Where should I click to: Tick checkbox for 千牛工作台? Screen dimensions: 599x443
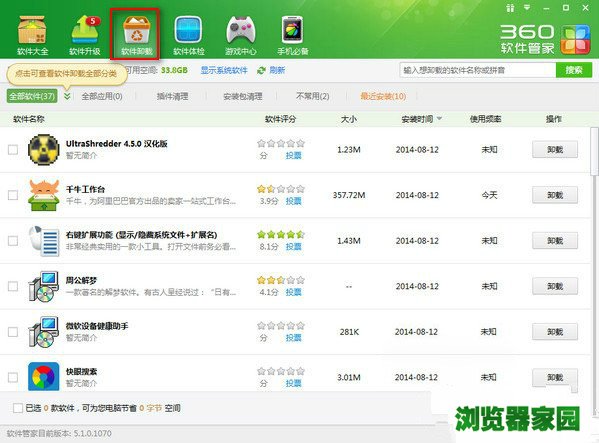tap(13, 195)
